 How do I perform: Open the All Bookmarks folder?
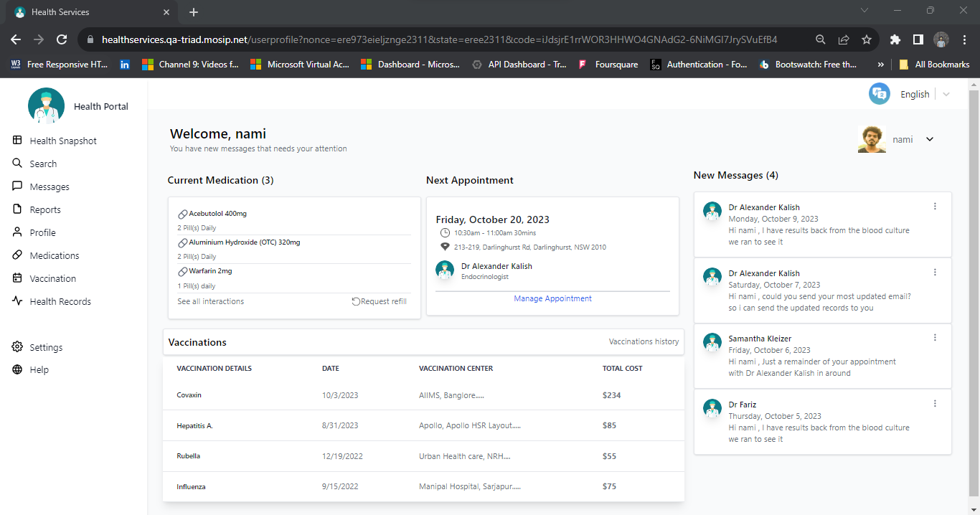tap(934, 65)
